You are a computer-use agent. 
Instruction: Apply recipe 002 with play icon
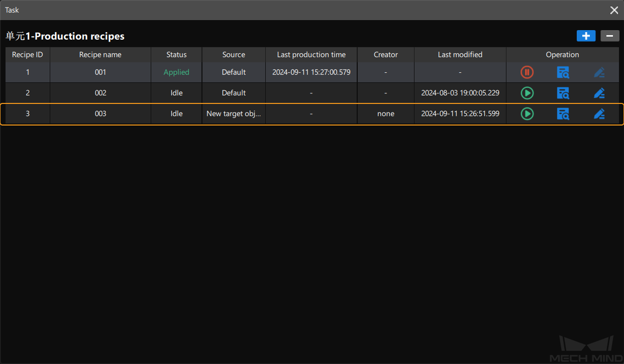tap(527, 93)
